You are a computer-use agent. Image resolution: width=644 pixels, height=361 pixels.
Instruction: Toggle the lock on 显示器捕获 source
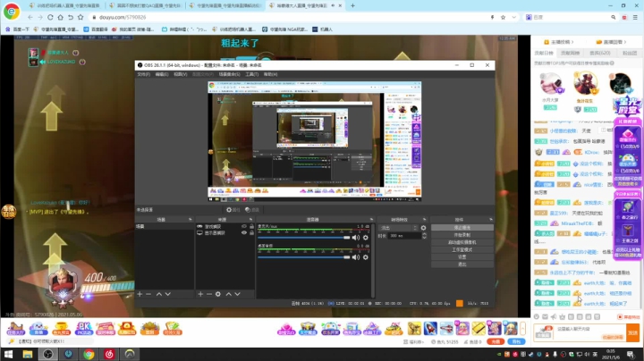coord(251,232)
